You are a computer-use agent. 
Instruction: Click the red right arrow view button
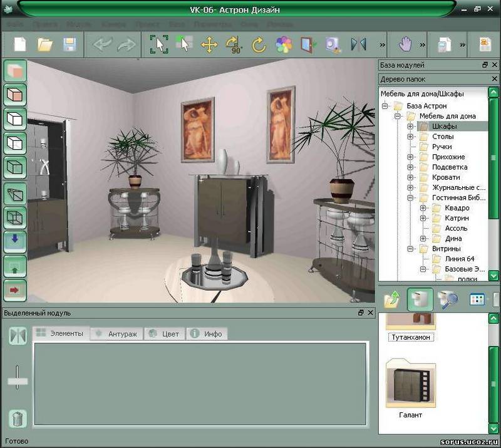point(16,290)
